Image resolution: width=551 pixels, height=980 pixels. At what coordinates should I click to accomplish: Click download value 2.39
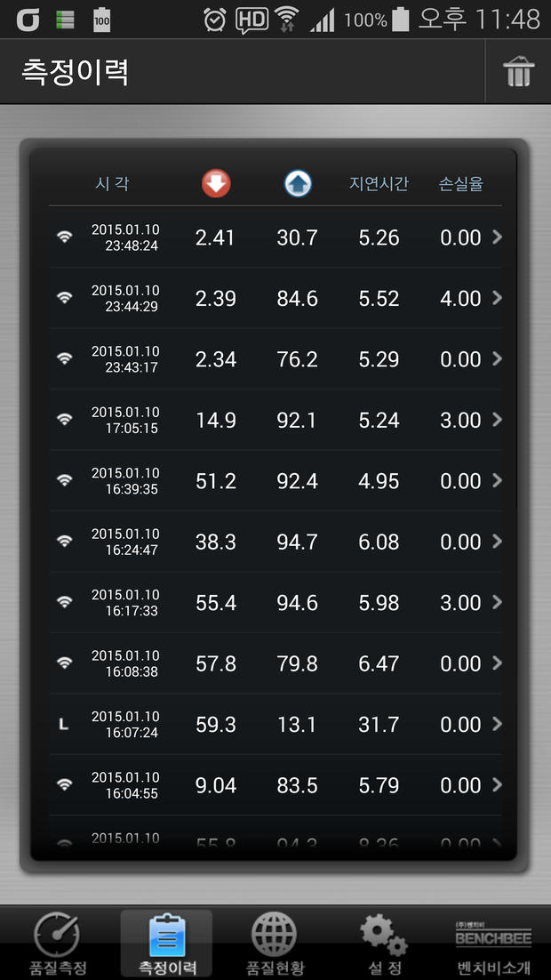[216, 298]
